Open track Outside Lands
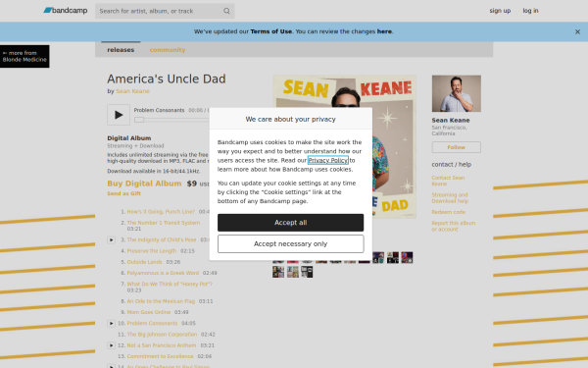 (x=144, y=262)
